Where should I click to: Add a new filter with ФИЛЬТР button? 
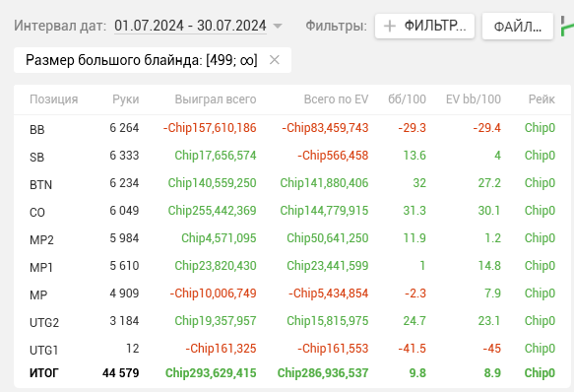click(x=424, y=26)
